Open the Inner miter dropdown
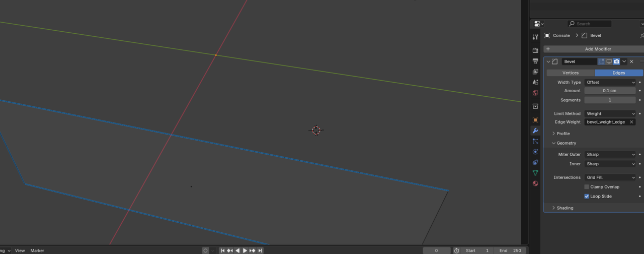This screenshot has width=644, height=254. [x=610, y=164]
